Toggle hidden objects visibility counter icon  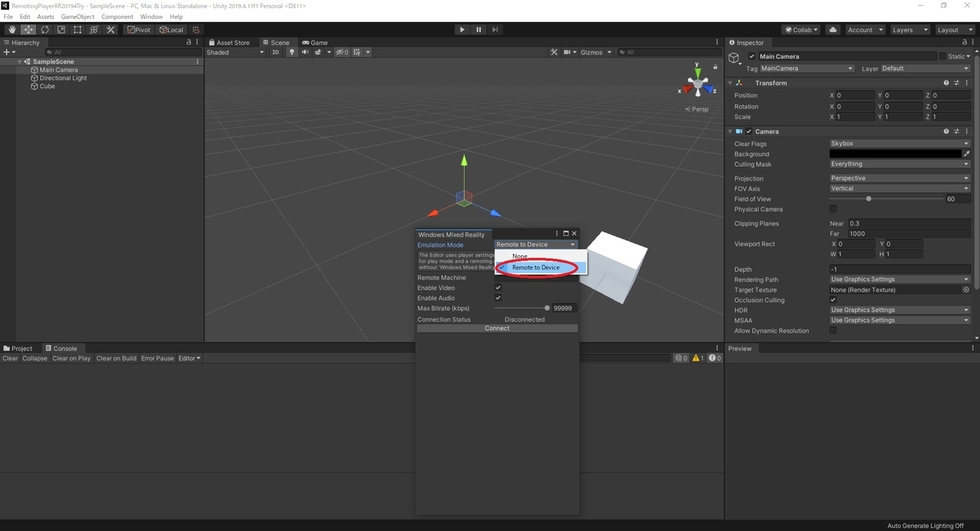[x=341, y=52]
